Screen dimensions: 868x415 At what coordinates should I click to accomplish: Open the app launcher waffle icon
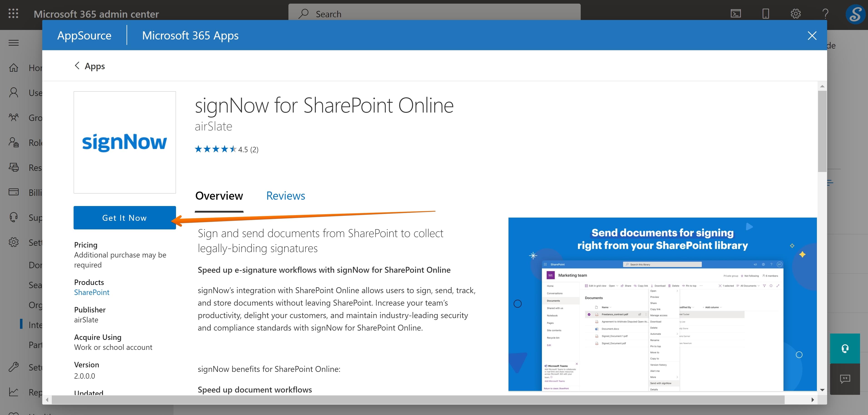tap(13, 13)
